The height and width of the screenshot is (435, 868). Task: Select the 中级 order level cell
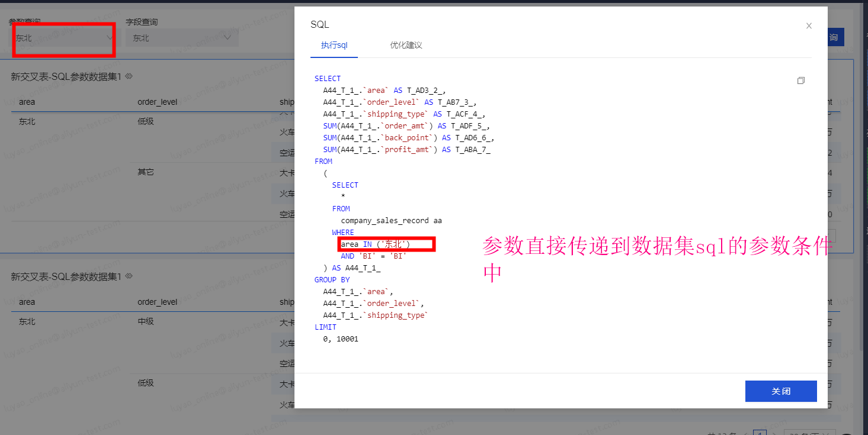[146, 322]
